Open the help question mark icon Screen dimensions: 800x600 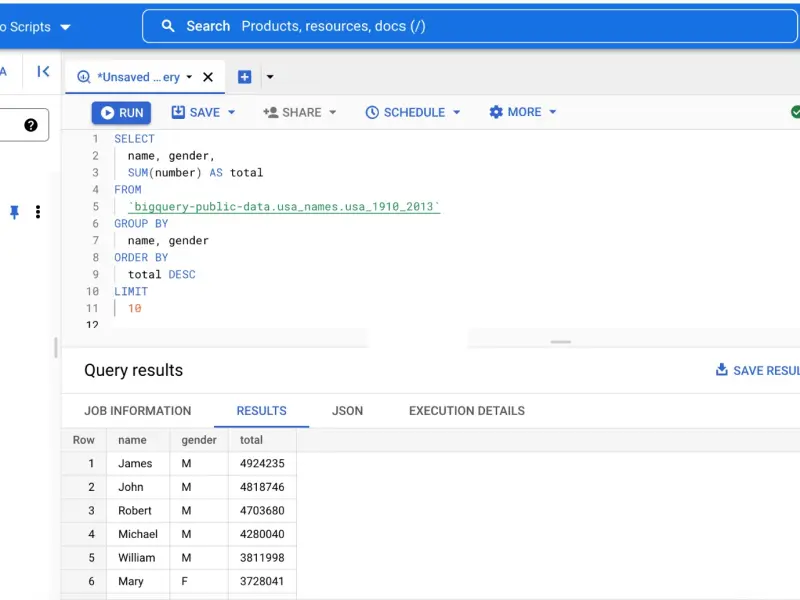tap(31, 125)
